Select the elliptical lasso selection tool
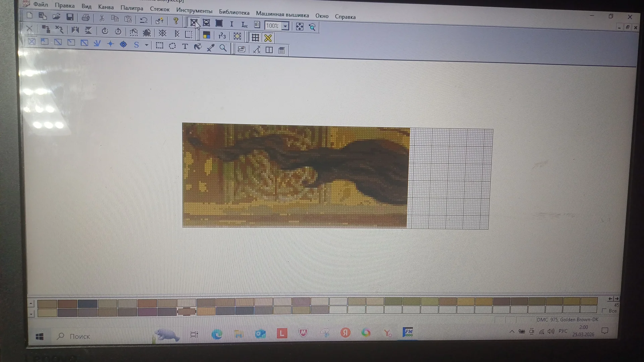644x362 pixels. click(172, 46)
